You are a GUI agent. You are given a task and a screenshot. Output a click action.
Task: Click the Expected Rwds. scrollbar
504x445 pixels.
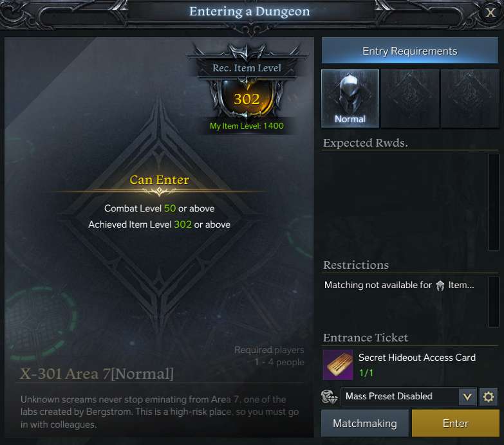click(x=494, y=203)
